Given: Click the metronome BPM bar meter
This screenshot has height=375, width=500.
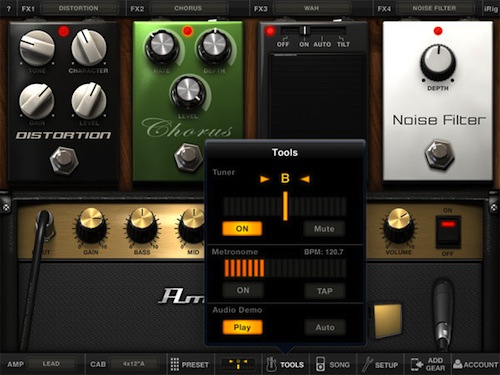Looking at the screenshot, I should click(x=285, y=268).
